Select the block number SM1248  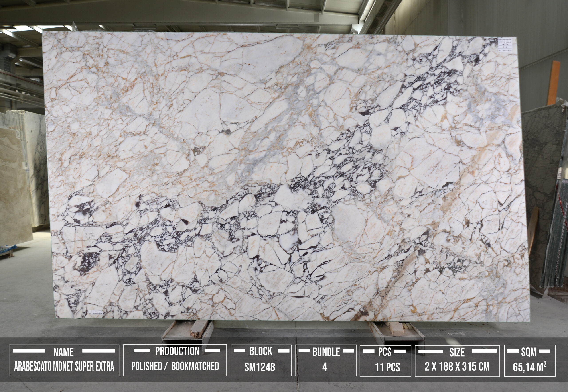tap(260, 367)
